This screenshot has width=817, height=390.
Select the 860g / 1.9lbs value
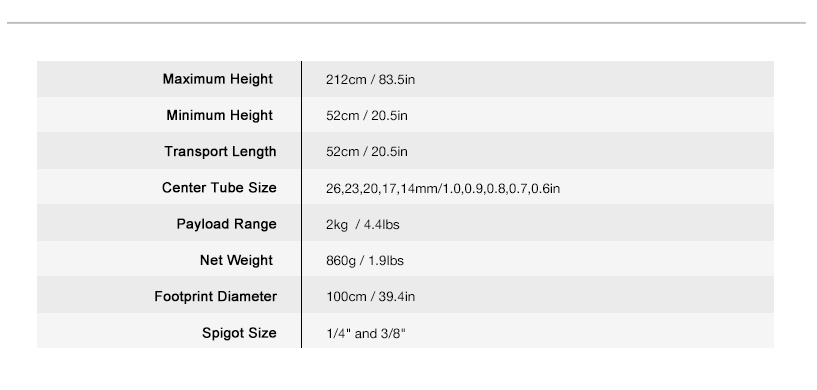coord(365,261)
